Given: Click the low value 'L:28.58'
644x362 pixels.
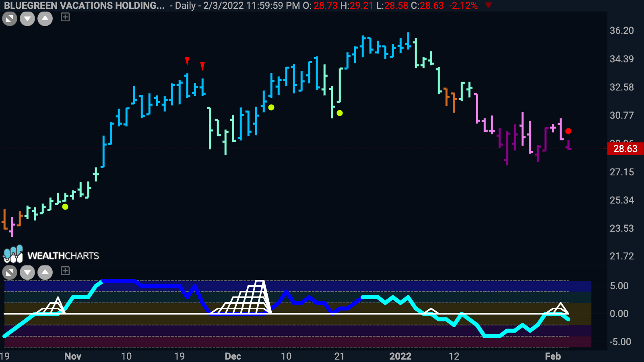Looking at the screenshot, I should pyautogui.click(x=392, y=6).
